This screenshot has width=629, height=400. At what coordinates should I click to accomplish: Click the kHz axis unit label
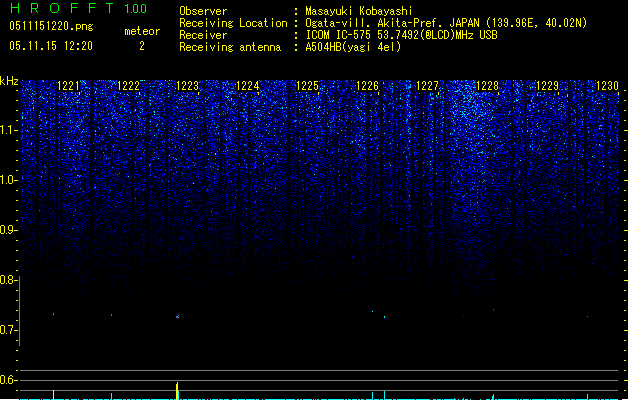pyautogui.click(x=9, y=81)
